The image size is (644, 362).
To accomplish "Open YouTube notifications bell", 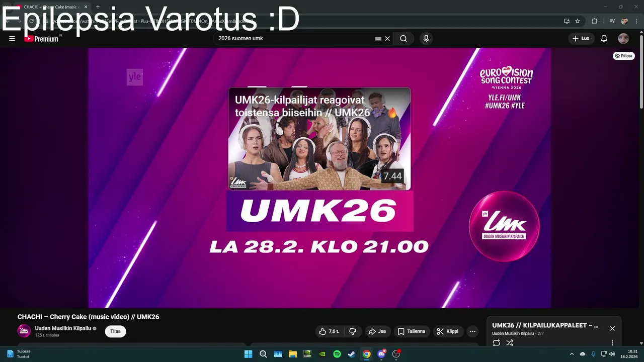I will coord(604,39).
